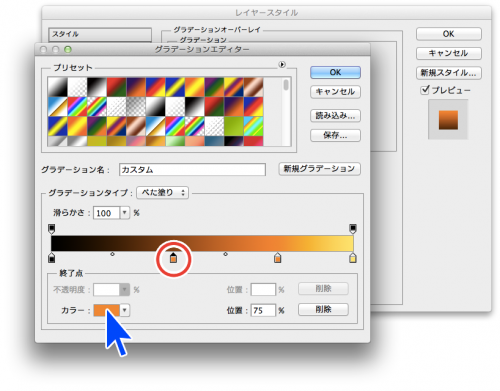The width and height of the screenshot is (500, 391).
Task: Click the disabled upper 位置 input field
Action: tap(263, 289)
